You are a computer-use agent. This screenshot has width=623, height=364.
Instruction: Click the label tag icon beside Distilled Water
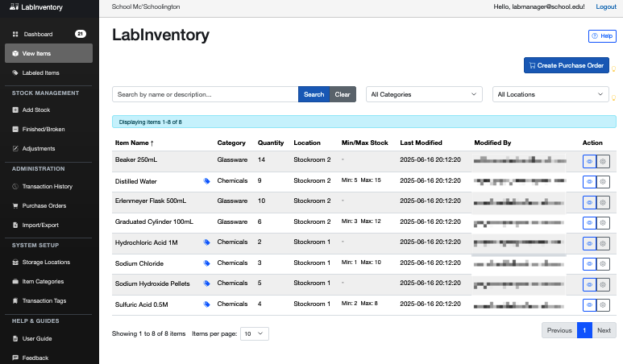[207, 181]
